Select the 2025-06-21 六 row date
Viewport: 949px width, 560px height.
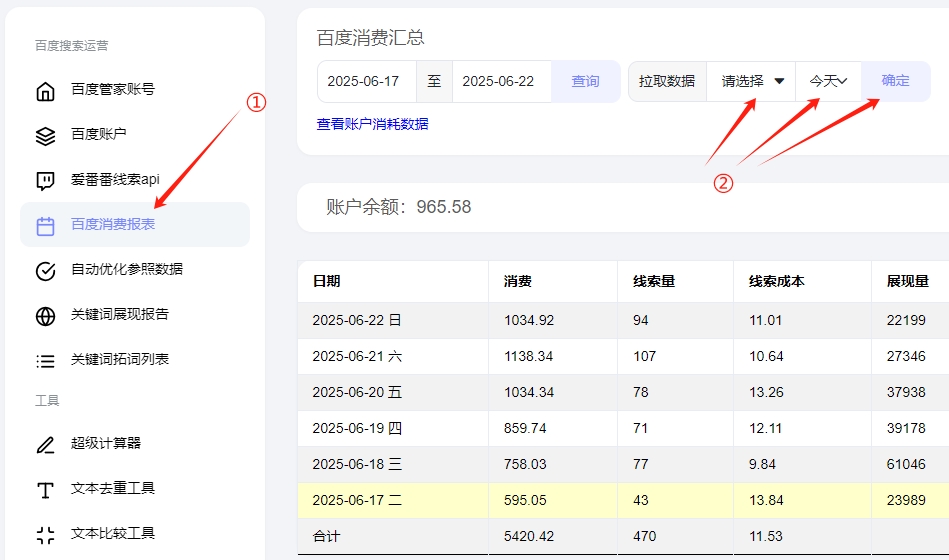[x=357, y=356]
